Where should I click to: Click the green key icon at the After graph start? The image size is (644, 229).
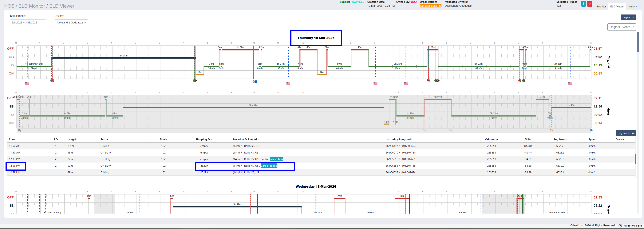[19, 130]
